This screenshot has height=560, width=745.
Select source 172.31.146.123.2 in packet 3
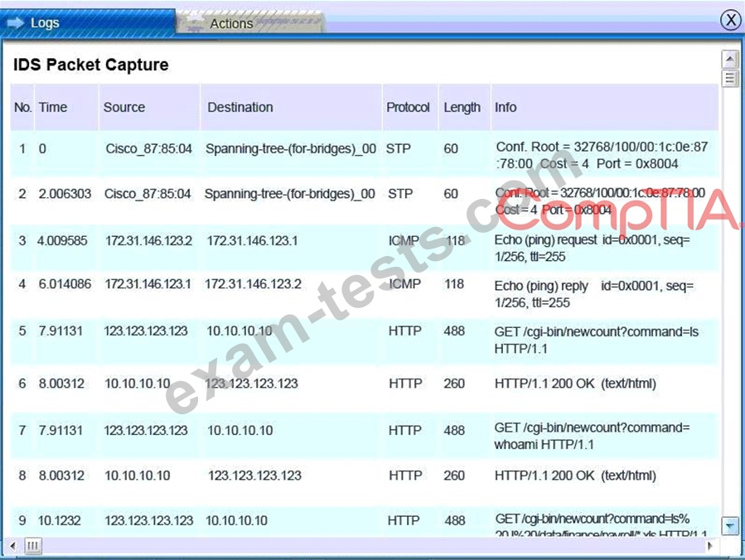(x=148, y=241)
